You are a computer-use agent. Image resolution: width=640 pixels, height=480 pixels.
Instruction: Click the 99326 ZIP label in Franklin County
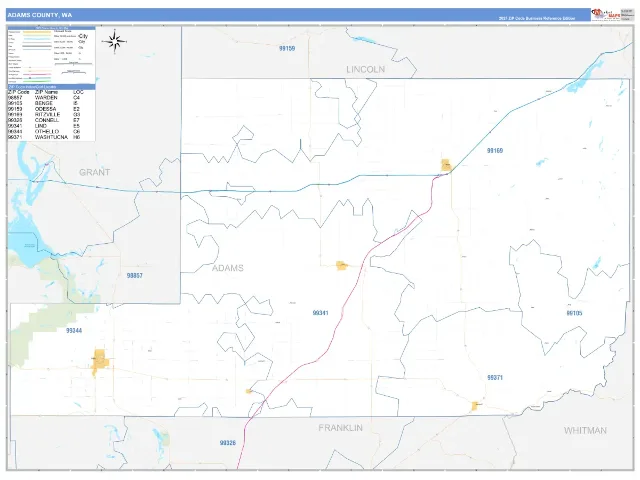tap(228, 443)
